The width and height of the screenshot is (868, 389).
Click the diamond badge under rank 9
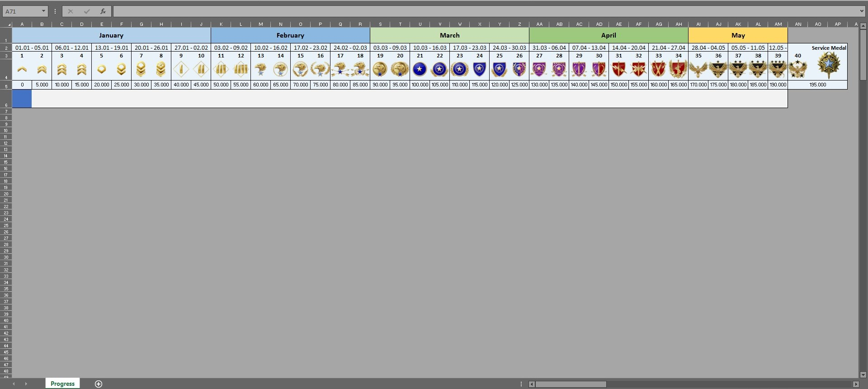pos(181,69)
